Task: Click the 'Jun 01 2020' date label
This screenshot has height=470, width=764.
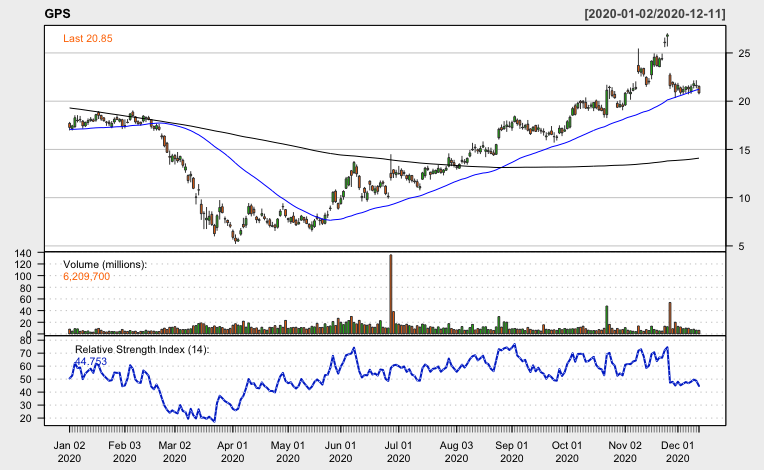Action: 340,451
